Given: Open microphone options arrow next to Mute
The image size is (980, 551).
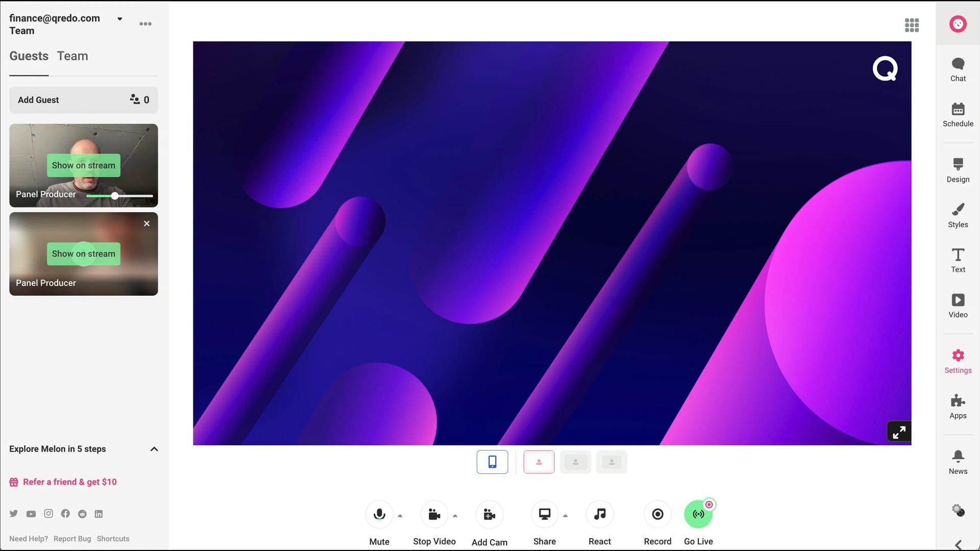Looking at the screenshot, I should pyautogui.click(x=400, y=516).
